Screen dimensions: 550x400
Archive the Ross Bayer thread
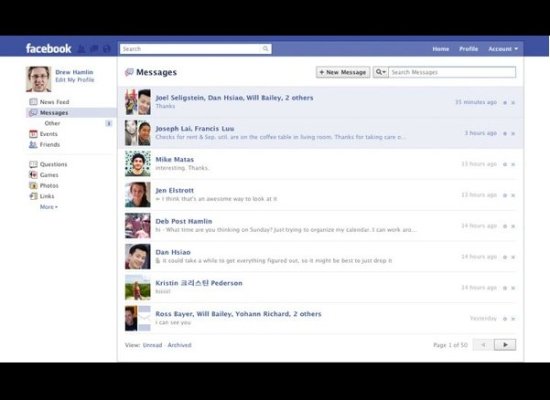[x=513, y=319]
